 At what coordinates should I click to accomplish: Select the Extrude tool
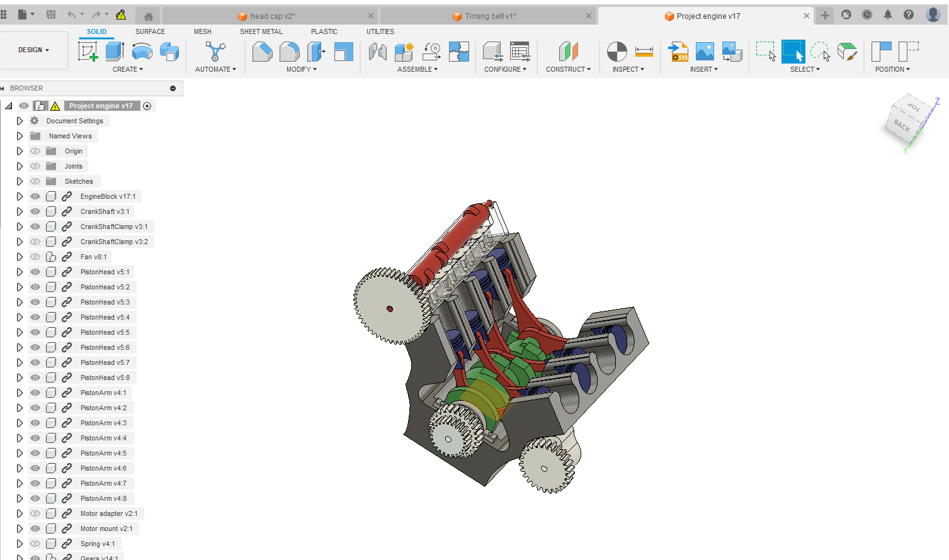point(115,52)
